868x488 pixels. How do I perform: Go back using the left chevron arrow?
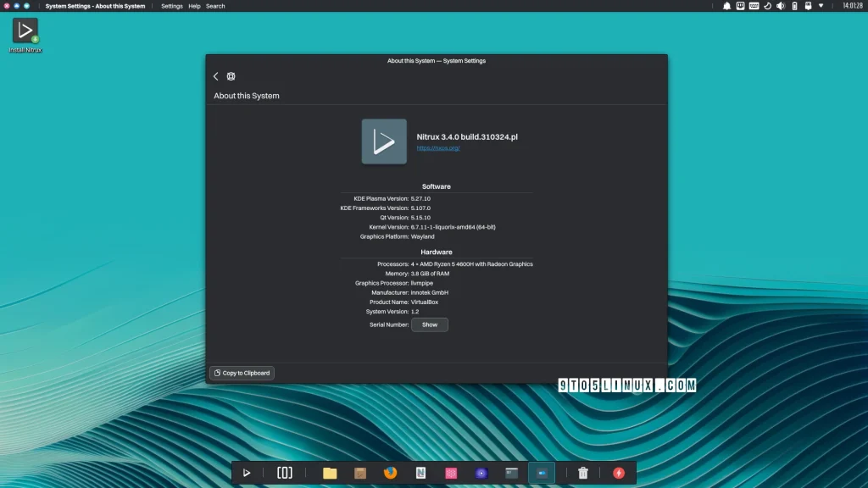tap(215, 76)
